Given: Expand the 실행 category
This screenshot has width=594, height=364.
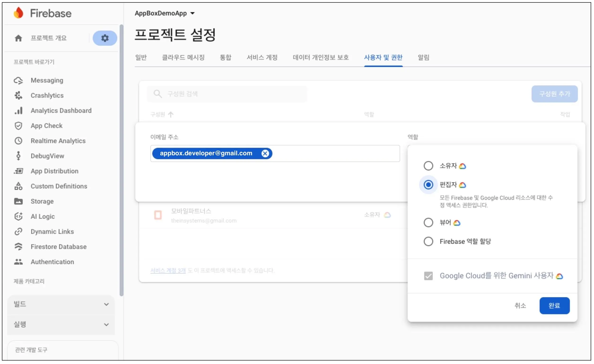Looking at the screenshot, I should (x=61, y=325).
